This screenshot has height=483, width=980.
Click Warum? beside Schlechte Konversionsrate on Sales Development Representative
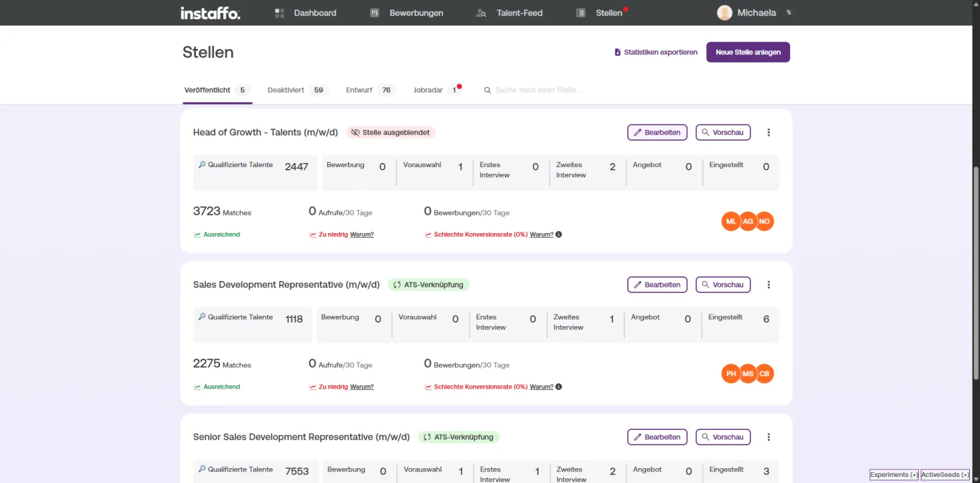pyautogui.click(x=542, y=387)
